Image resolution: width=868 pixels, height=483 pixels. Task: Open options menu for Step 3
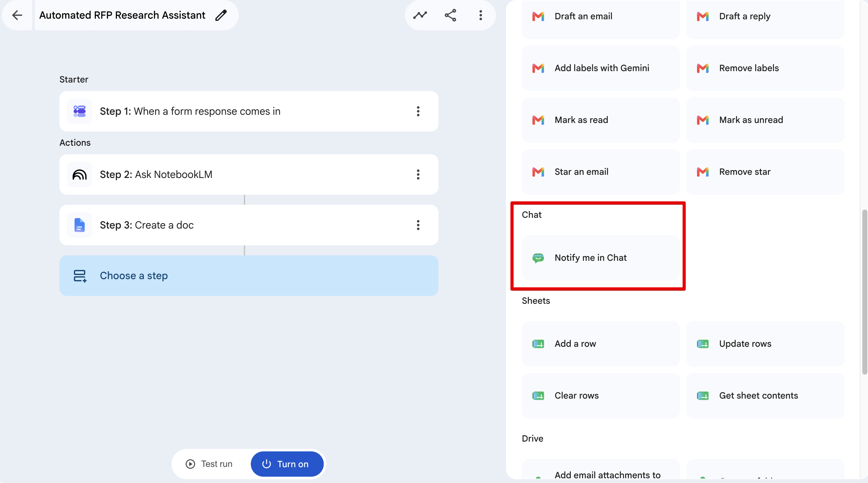pyautogui.click(x=418, y=225)
